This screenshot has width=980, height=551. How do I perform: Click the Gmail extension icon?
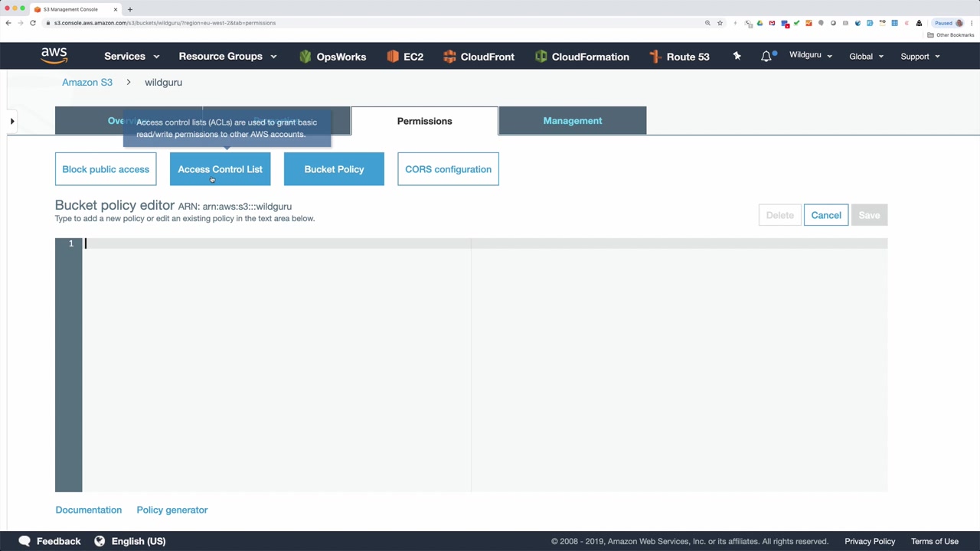pos(772,23)
